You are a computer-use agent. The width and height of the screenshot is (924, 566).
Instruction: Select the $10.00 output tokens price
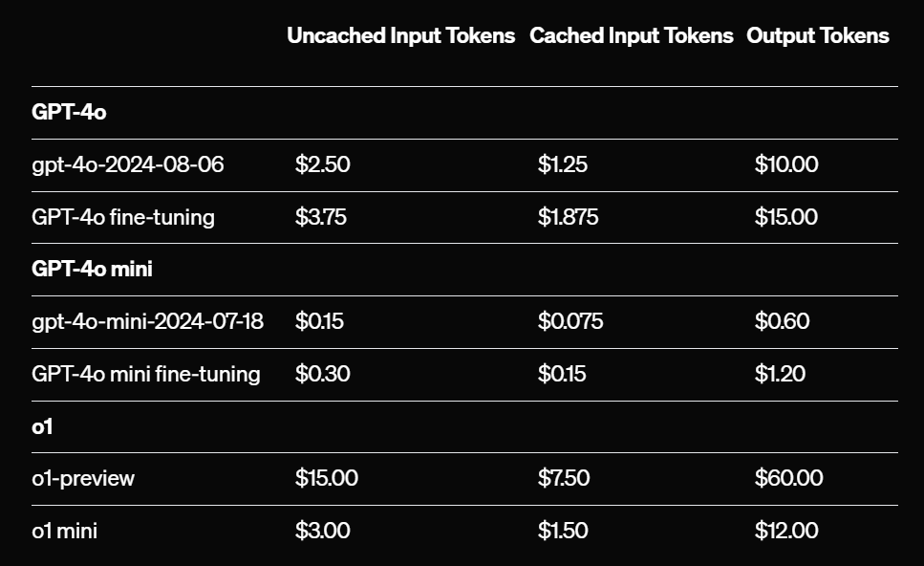[786, 164]
